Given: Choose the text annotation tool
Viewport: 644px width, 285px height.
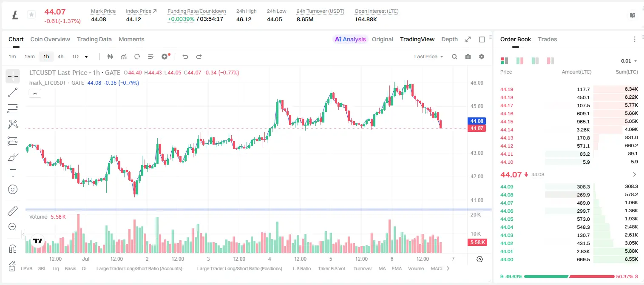Looking at the screenshot, I should click(13, 173).
